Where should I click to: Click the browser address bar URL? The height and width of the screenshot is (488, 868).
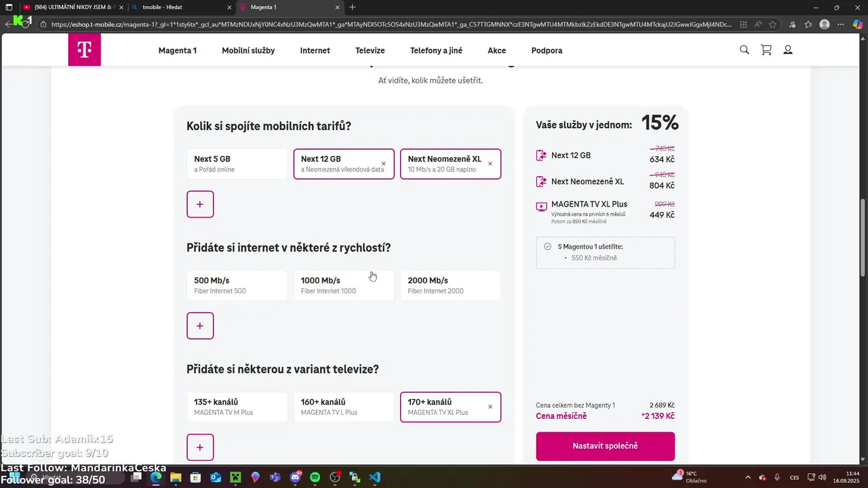[x=391, y=24]
